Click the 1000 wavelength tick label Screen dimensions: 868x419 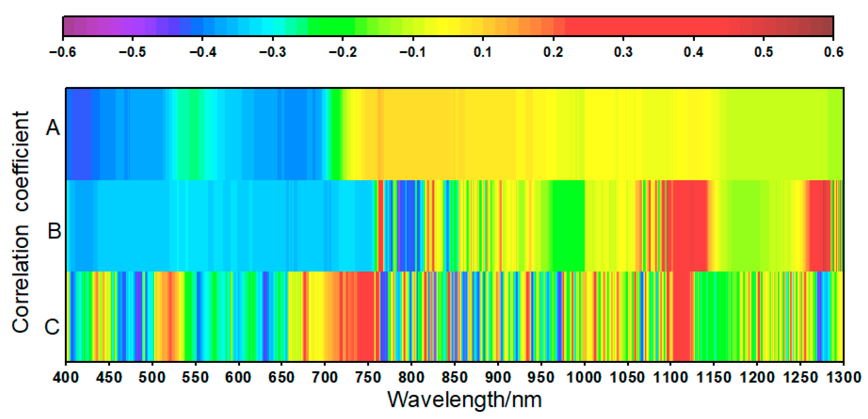click(x=584, y=377)
